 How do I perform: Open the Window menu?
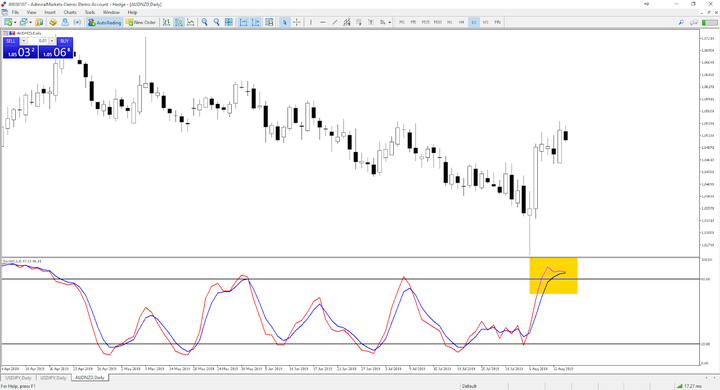111,12
